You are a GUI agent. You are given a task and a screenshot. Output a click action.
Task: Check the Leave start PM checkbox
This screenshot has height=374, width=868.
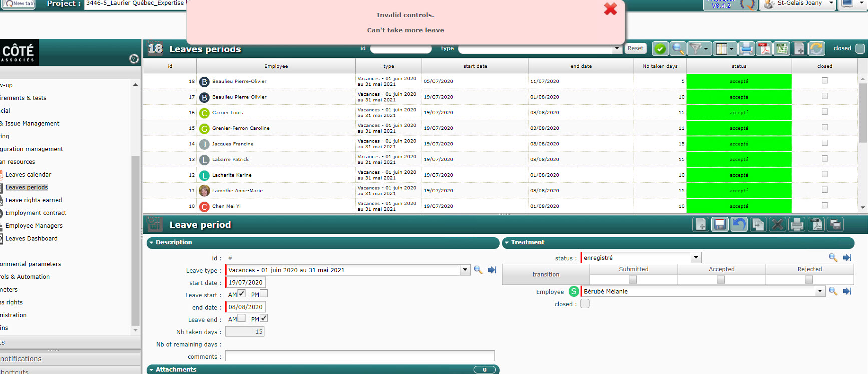coord(264,294)
